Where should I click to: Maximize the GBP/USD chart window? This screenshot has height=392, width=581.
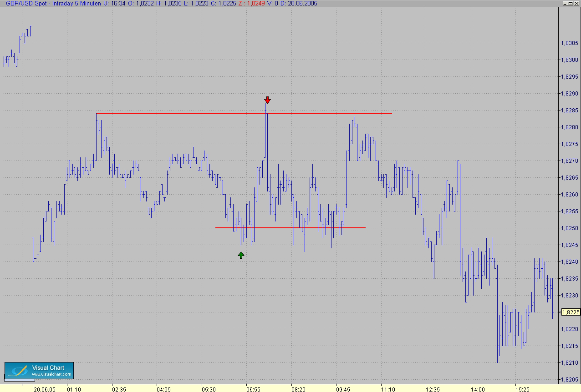[571, 3]
